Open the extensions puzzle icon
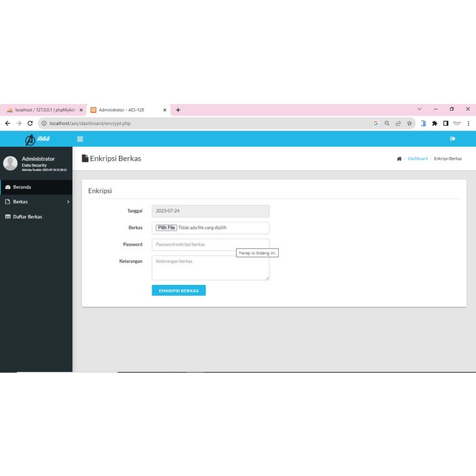The width and height of the screenshot is (476, 476). tap(435, 123)
